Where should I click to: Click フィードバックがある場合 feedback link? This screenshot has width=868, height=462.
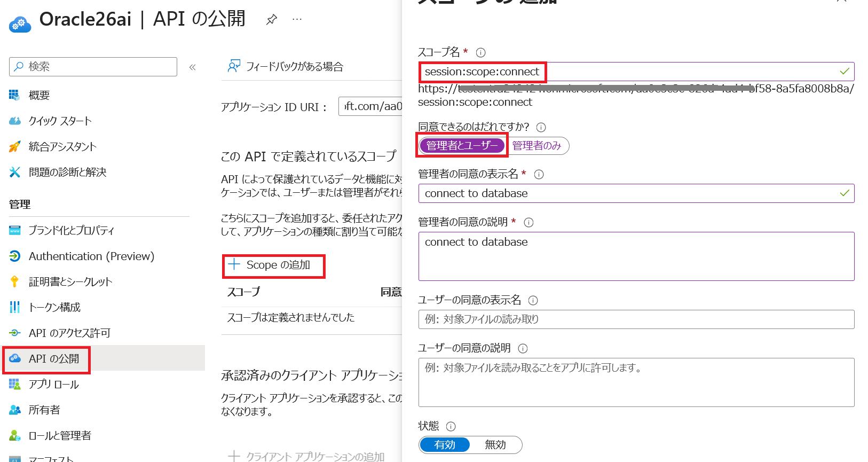pos(286,66)
